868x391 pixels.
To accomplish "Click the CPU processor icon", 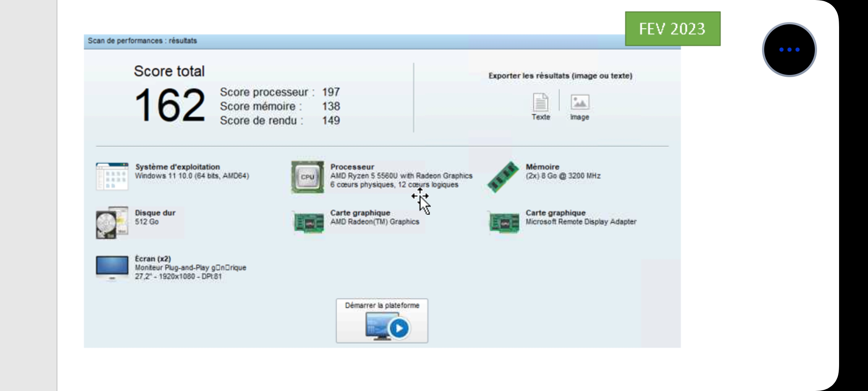I will (307, 177).
